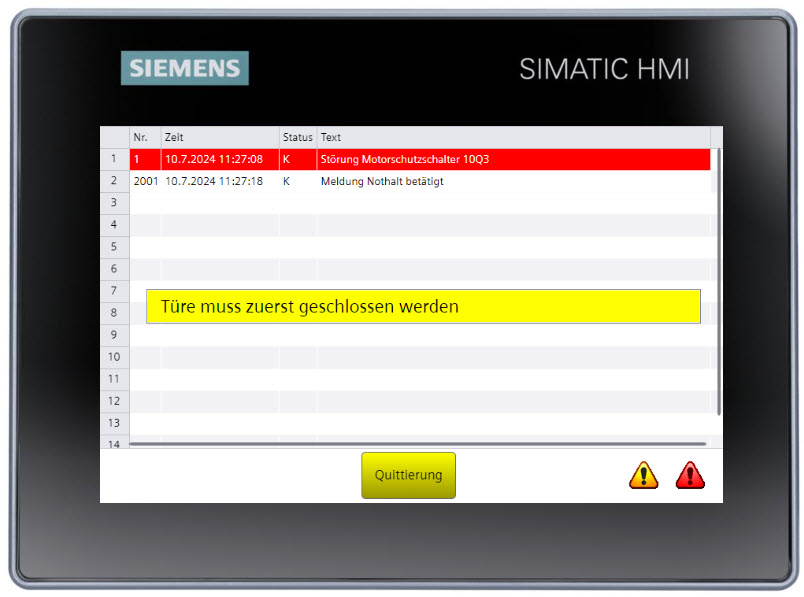Click row header number 3
The width and height of the screenshot is (804, 597).
coord(114,203)
